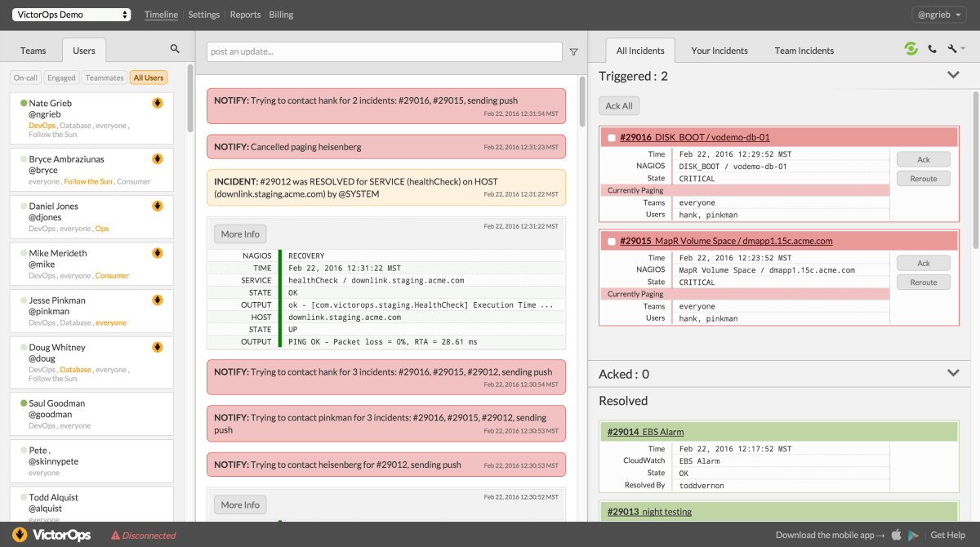Open search in the users panel
This screenshot has height=547, width=980.
click(x=175, y=50)
